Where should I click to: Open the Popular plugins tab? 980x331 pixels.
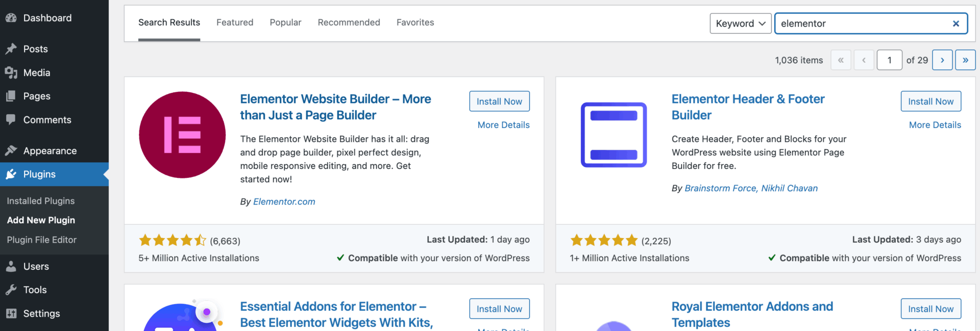tap(285, 22)
